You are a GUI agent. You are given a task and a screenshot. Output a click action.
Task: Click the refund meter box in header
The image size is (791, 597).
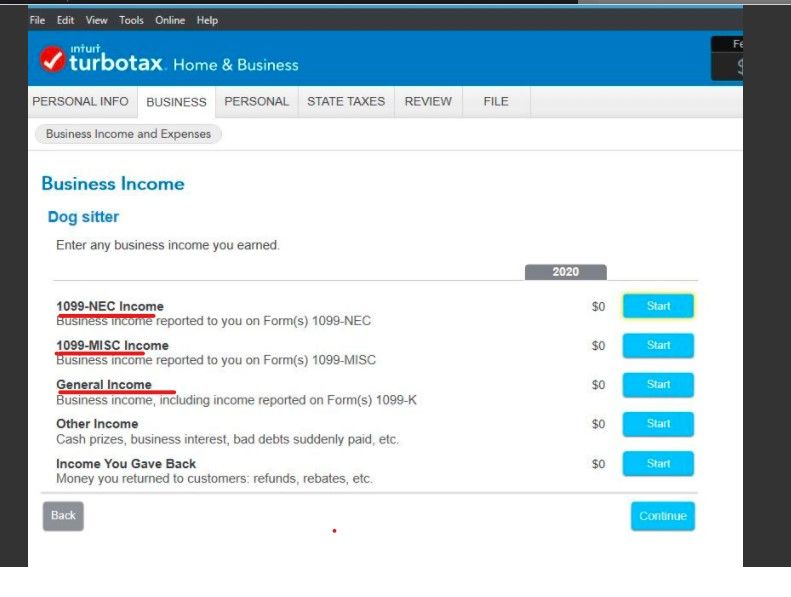pos(727,59)
